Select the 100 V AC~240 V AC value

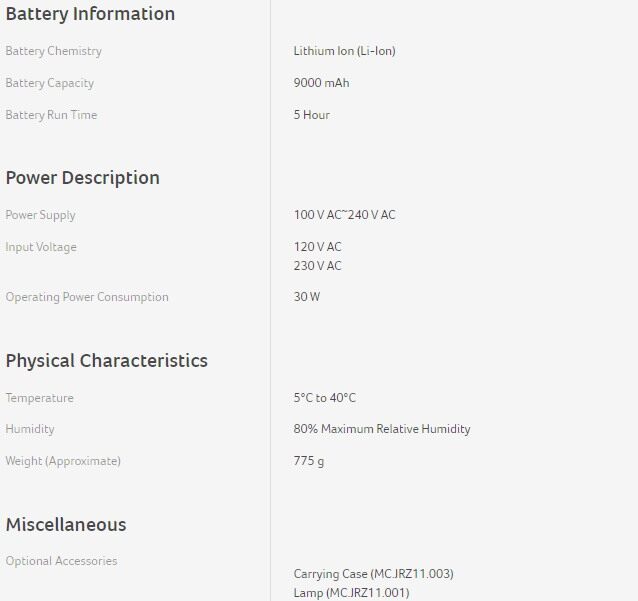point(344,215)
